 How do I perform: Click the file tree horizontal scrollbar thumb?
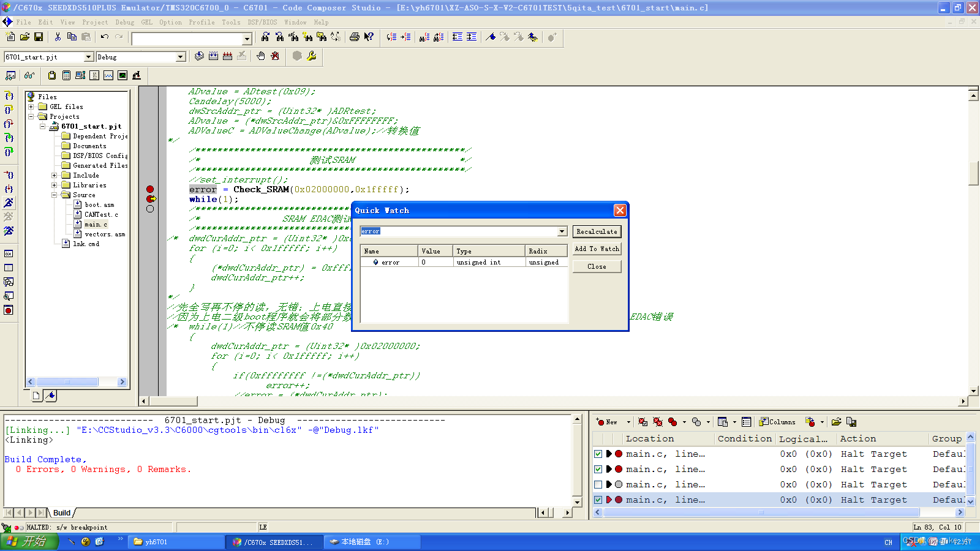click(x=67, y=381)
